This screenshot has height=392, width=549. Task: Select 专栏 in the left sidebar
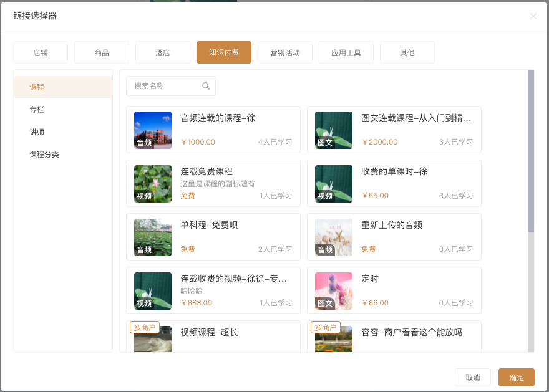pyautogui.click(x=63, y=110)
